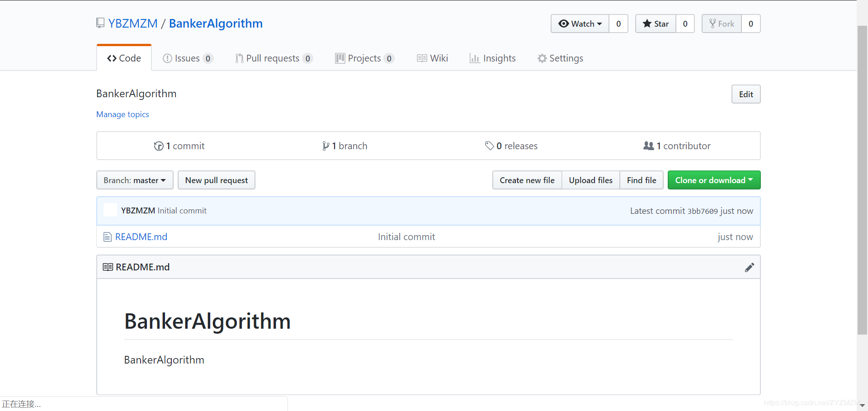This screenshot has height=411, width=868.
Task: Click the Code angle-brackets icon
Action: pyautogui.click(x=112, y=58)
